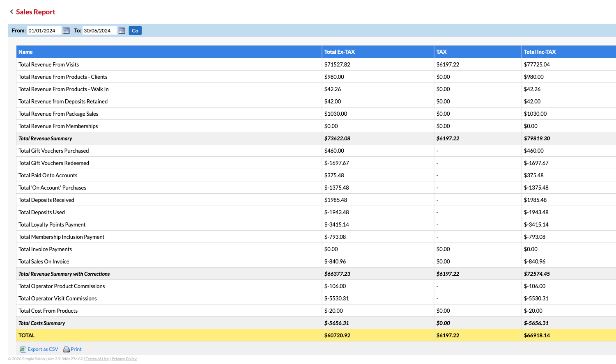Open the Terms of Use page
Viewport: 616px width, 364px height.
click(x=97, y=359)
